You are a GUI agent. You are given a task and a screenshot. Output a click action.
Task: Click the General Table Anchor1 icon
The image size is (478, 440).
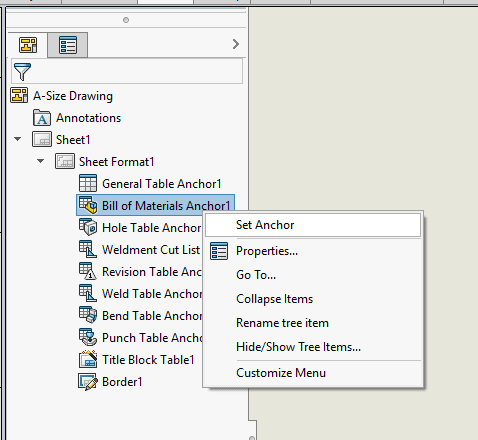(x=88, y=183)
